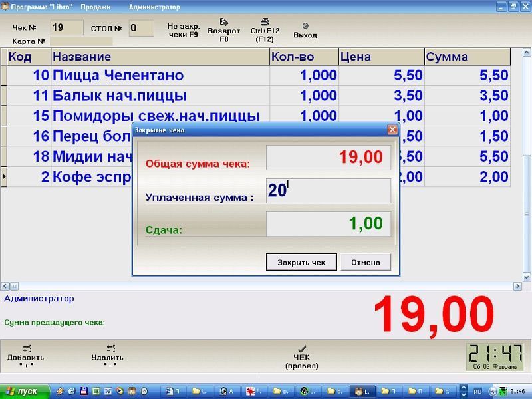532x399 pixels.
Task: Click the Закрыть чек button
Action: (301, 262)
